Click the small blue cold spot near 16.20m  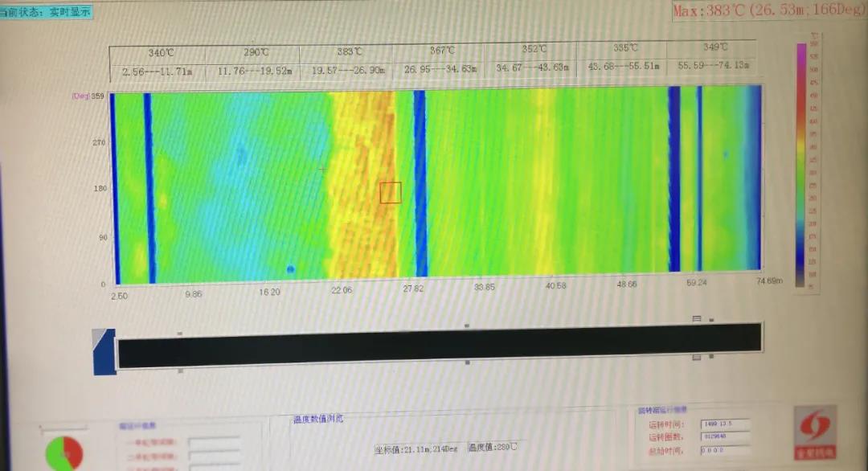point(290,269)
